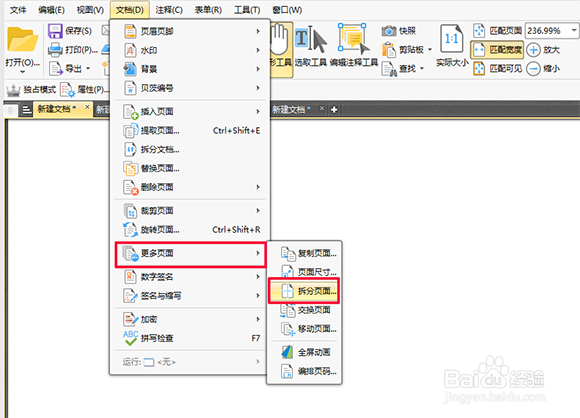Close the first New Document tab

[87, 107]
